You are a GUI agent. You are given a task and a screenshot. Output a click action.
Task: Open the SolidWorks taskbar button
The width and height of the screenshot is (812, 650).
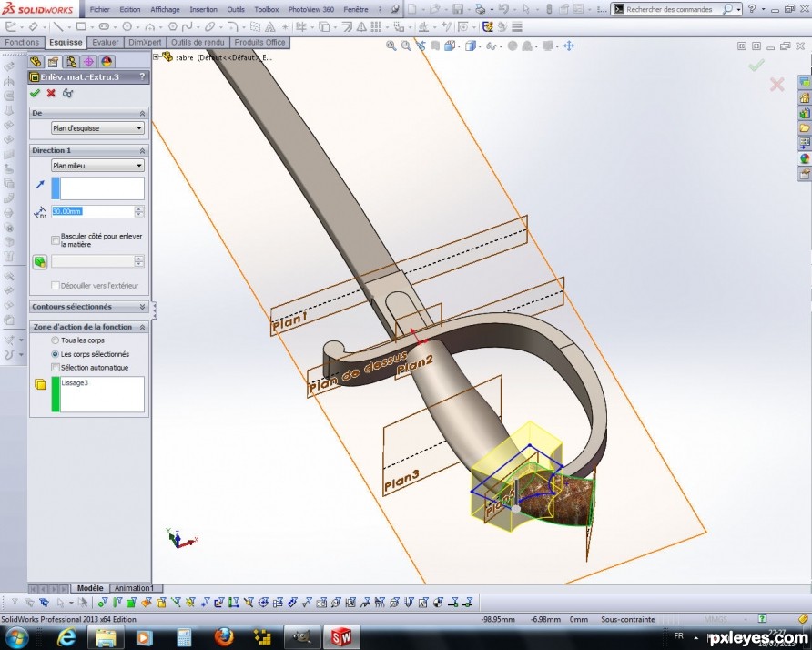tap(341, 637)
